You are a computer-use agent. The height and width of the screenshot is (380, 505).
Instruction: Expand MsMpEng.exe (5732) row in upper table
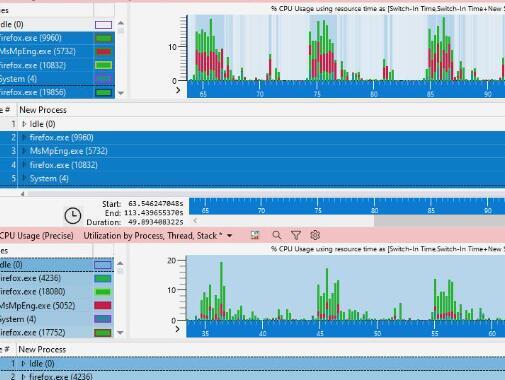(x=24, y=151)
